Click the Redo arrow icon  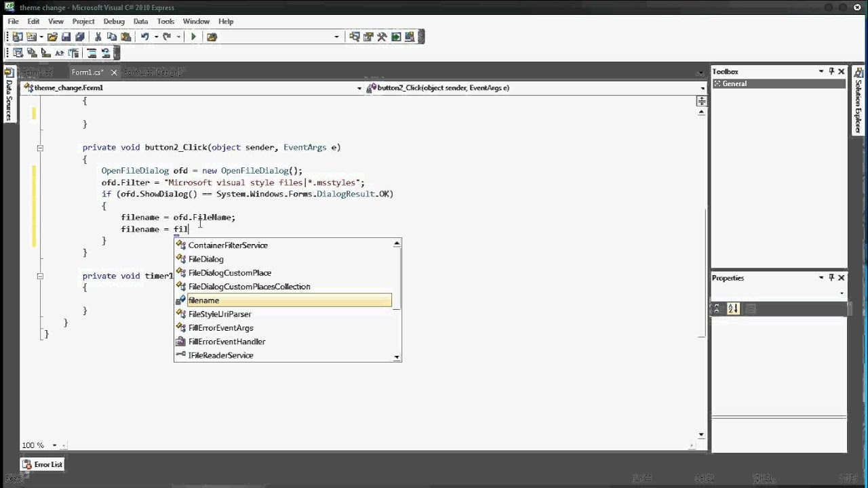coord(167,37)
